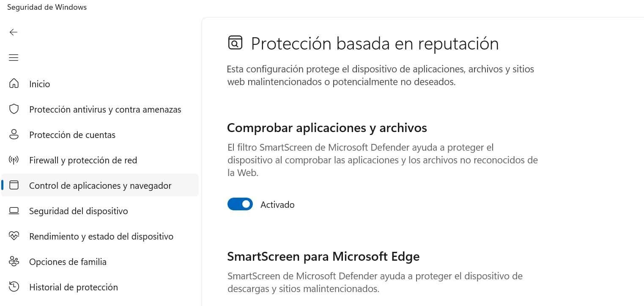The image size is (644, 306).
Task: Click the Inicio home icon
Action: [14, 83]
